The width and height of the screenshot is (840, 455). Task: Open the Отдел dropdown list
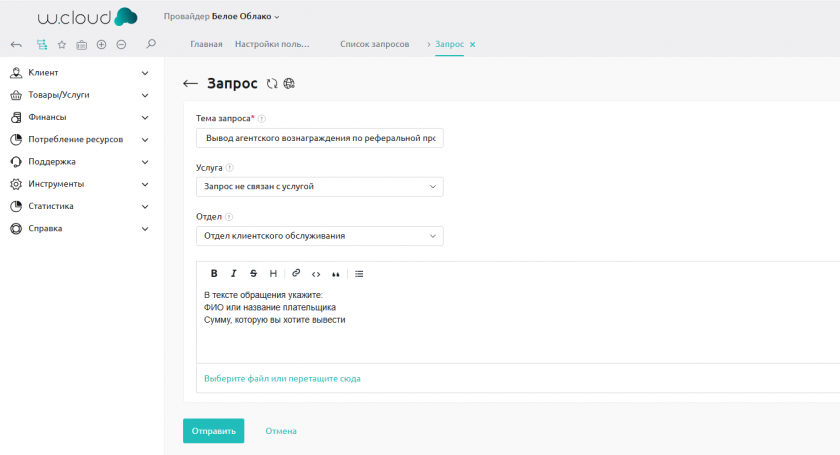point(319,236)
